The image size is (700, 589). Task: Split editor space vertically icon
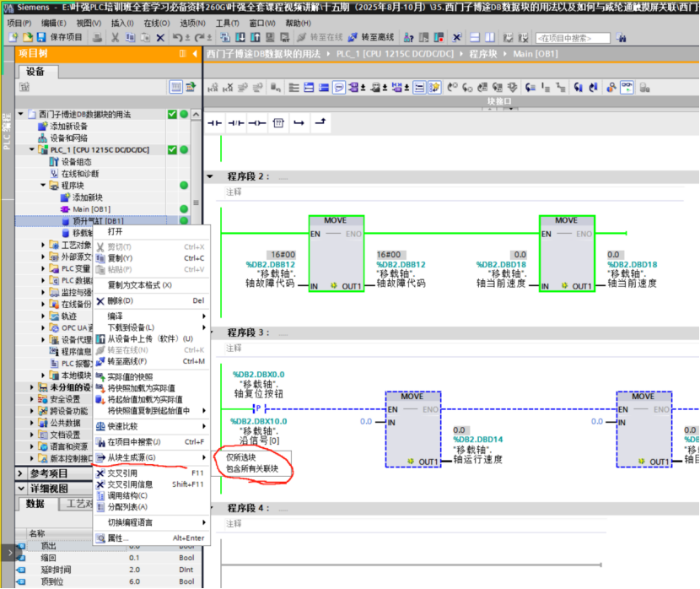[490, 37]
